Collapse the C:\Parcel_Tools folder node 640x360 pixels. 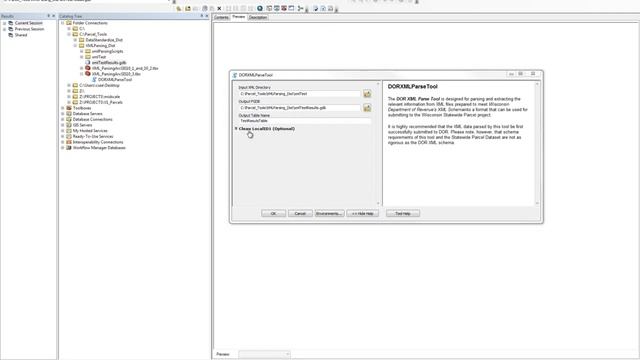click(x=69, y=34)
